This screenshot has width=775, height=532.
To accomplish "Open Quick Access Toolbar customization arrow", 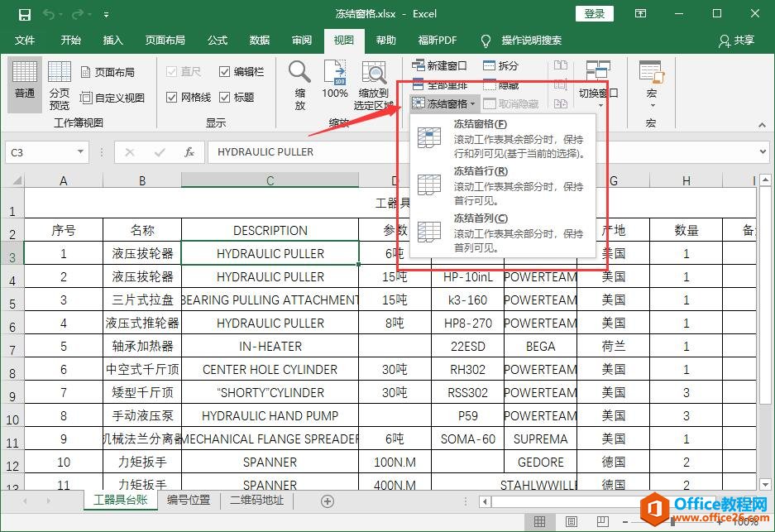I will point(106,15).
